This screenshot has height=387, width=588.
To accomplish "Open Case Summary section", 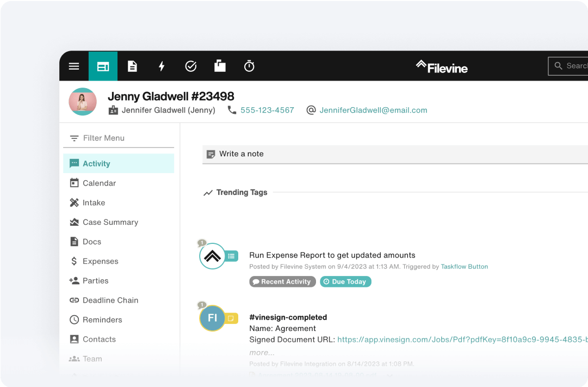I will click(110, 222).
